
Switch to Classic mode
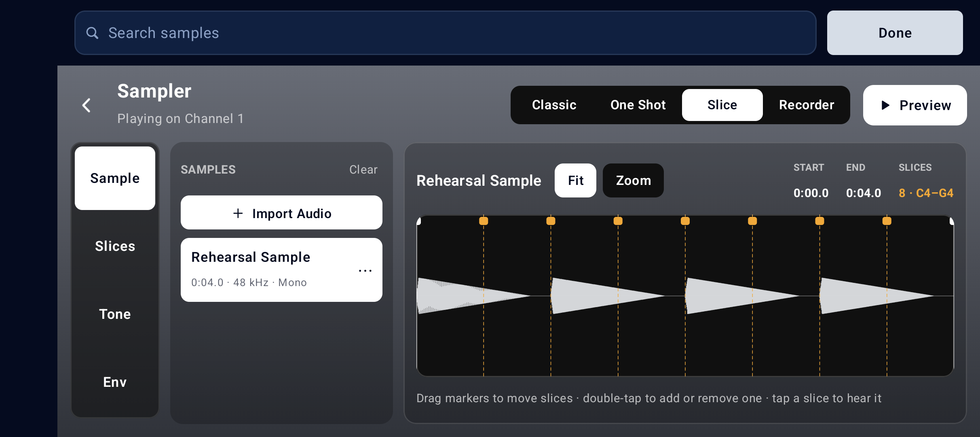click(x=554, y=105)
